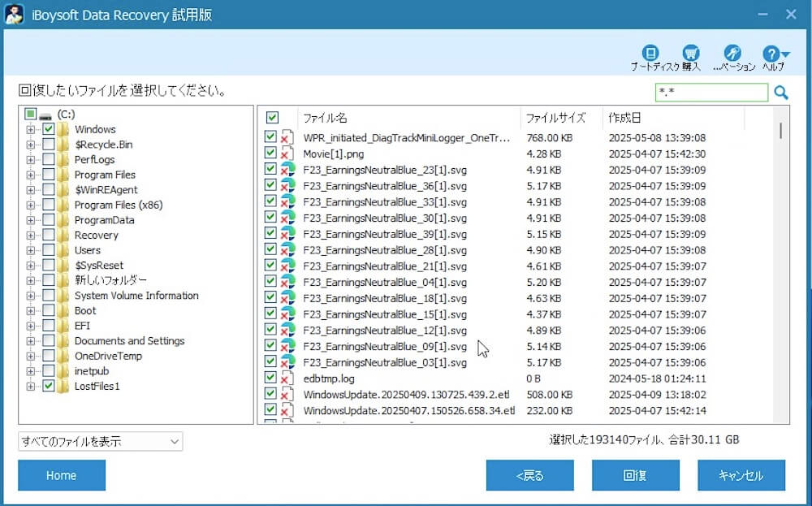This screenshot has height=506, width=812.
Task: Click the Cancel (キャンセル) button
Action: (741, 475)
